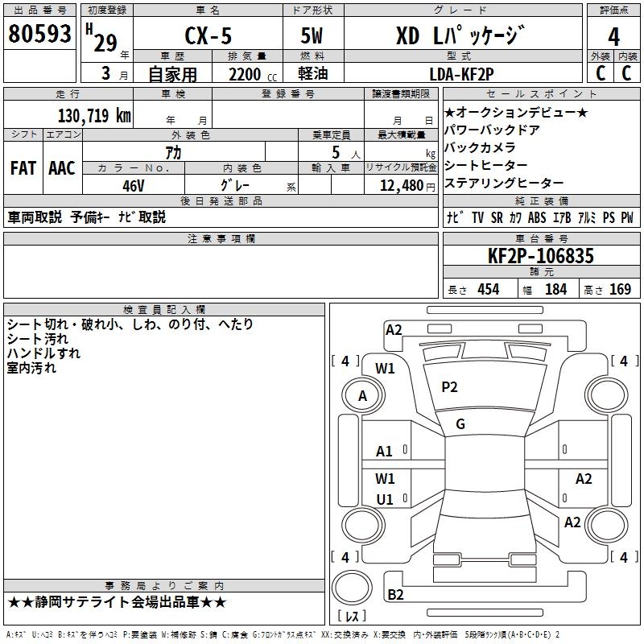The image size is (644, 644).
Task: Select the PS equipment code
Action: [x=609, y=217]
